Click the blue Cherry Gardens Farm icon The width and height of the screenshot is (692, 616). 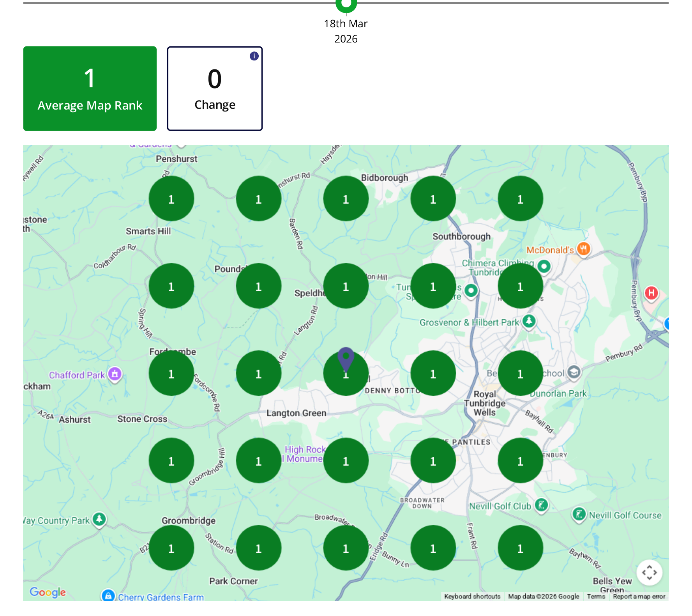108,596
